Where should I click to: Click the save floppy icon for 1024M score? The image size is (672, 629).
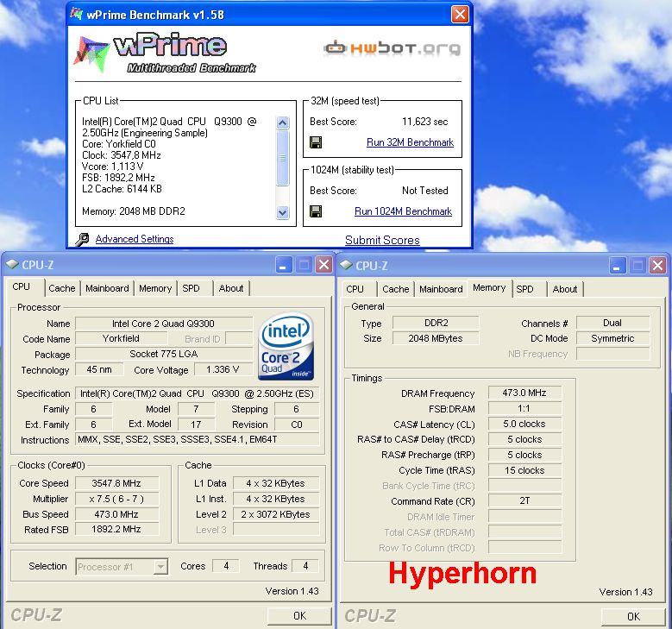point(316,211)
